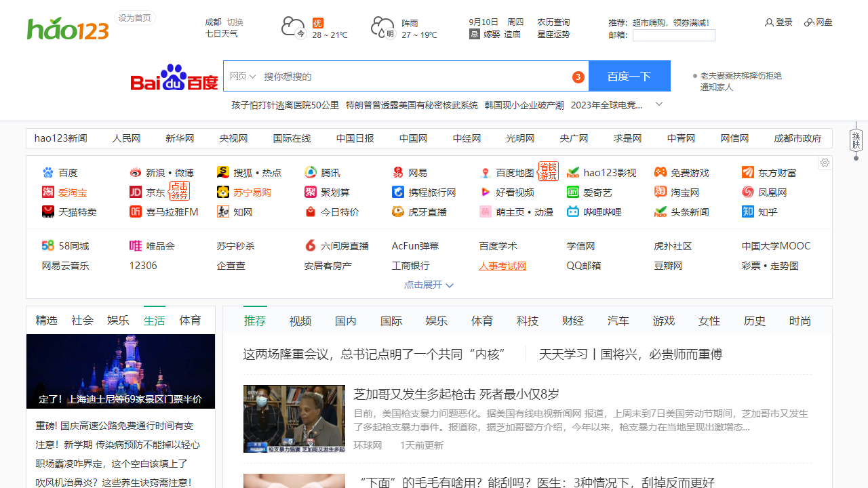Click the login user icon
This screenshot has height=488, width=868.
[x=769, y=22]
